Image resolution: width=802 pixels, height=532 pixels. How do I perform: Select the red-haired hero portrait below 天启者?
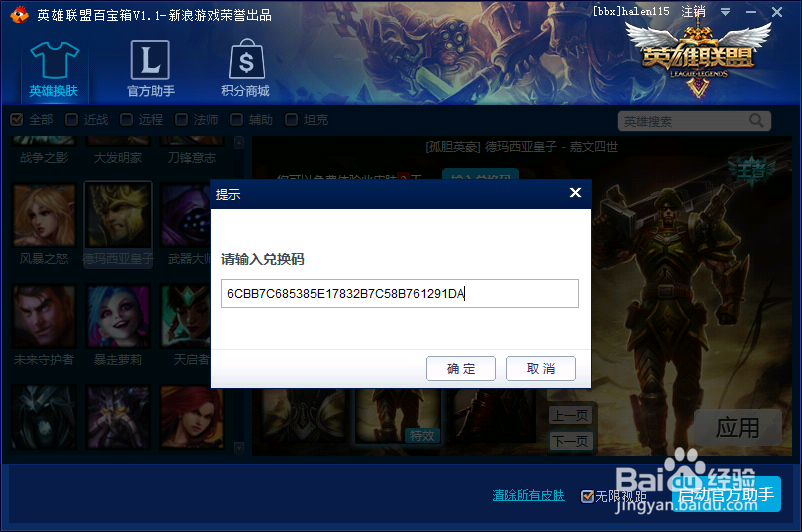pos(192,418)
